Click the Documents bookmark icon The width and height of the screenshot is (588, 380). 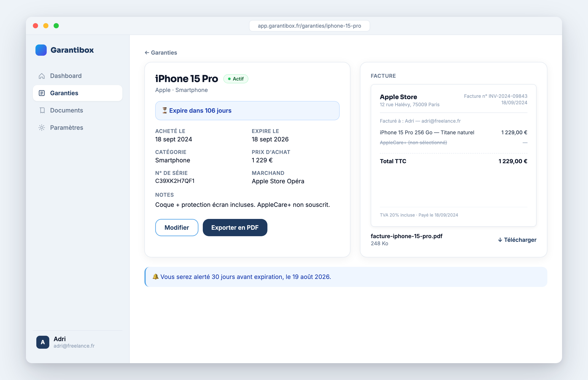[x=42, y=110]
